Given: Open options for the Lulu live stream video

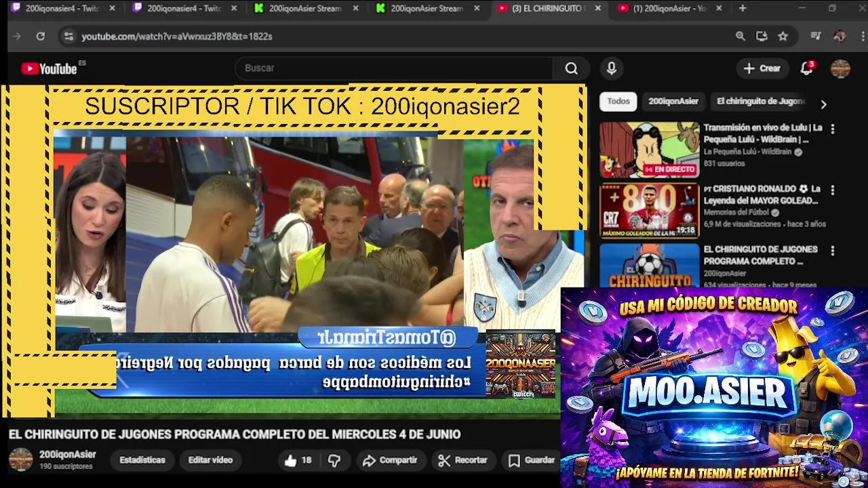Looking at the screenshot, I should pyautogui.click(x=833, y=129).
